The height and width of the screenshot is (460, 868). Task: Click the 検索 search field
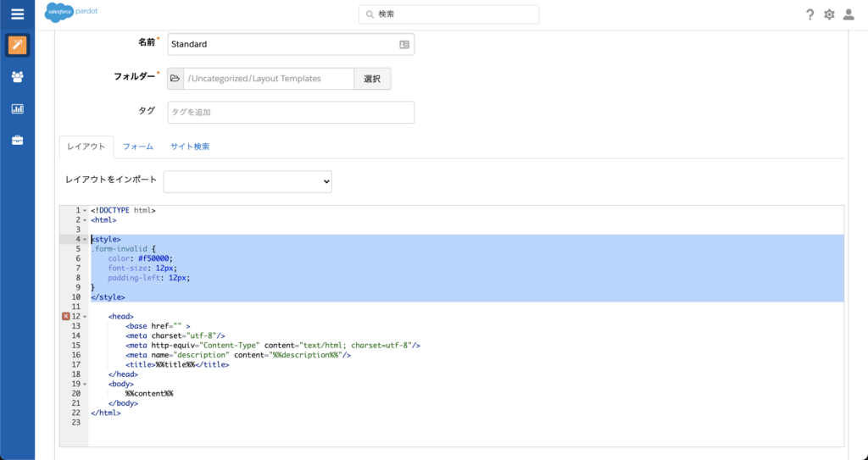tap(449, 14)
